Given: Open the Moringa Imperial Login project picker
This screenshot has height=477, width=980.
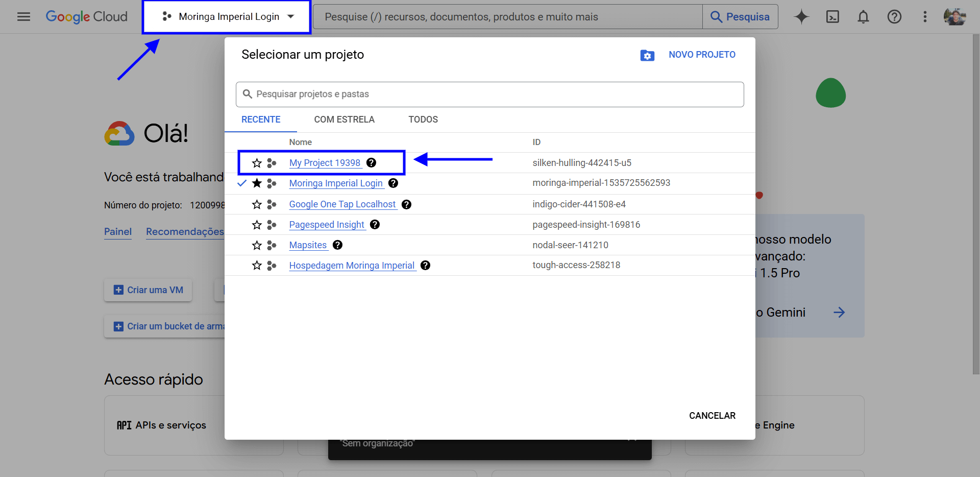Looking at the screenshot, I should point(227,17).
